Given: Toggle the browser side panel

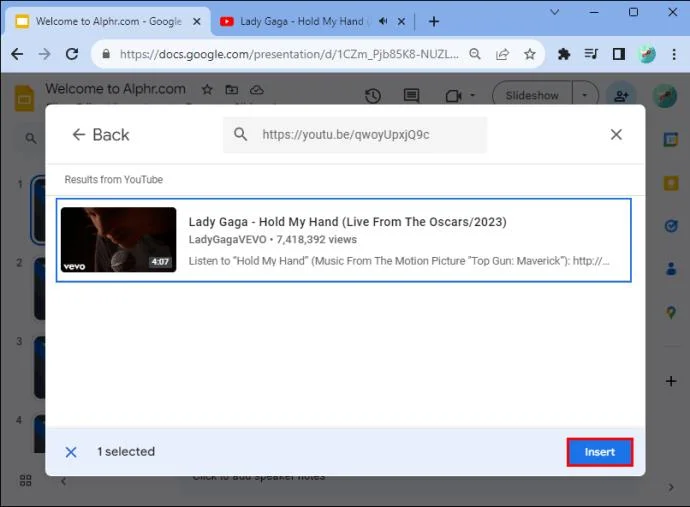Looking at the screenshot, I should (x=619, y=54).
